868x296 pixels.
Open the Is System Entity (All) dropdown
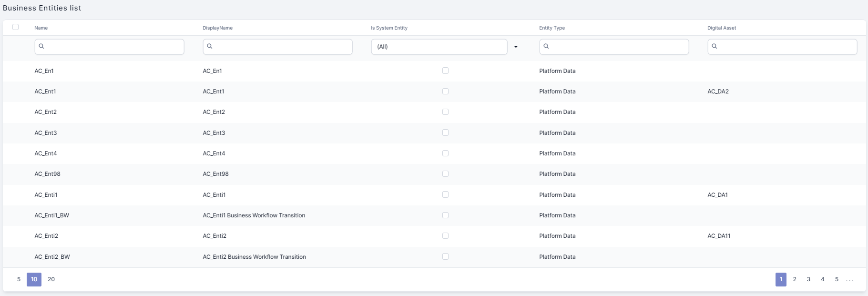[439, 47]
